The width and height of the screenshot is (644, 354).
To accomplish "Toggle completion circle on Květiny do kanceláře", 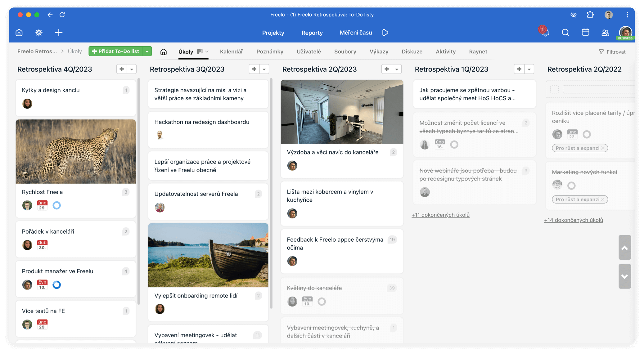I will pos(322,302).
